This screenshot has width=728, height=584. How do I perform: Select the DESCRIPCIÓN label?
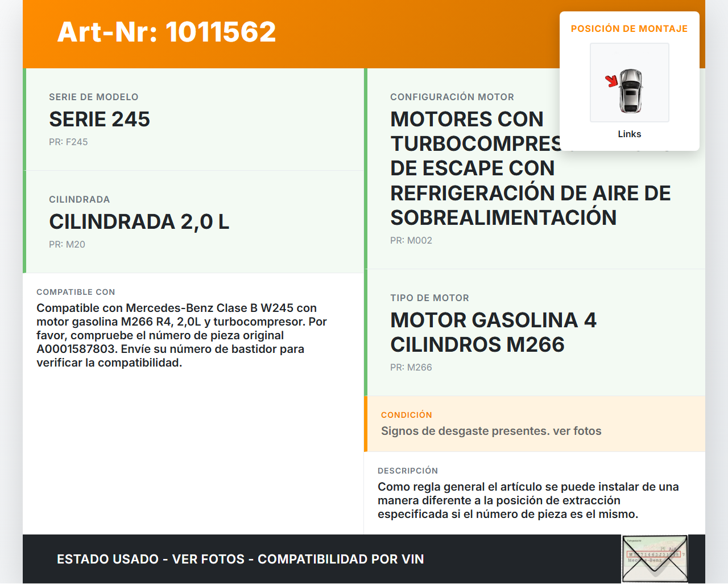pos(408,471)
